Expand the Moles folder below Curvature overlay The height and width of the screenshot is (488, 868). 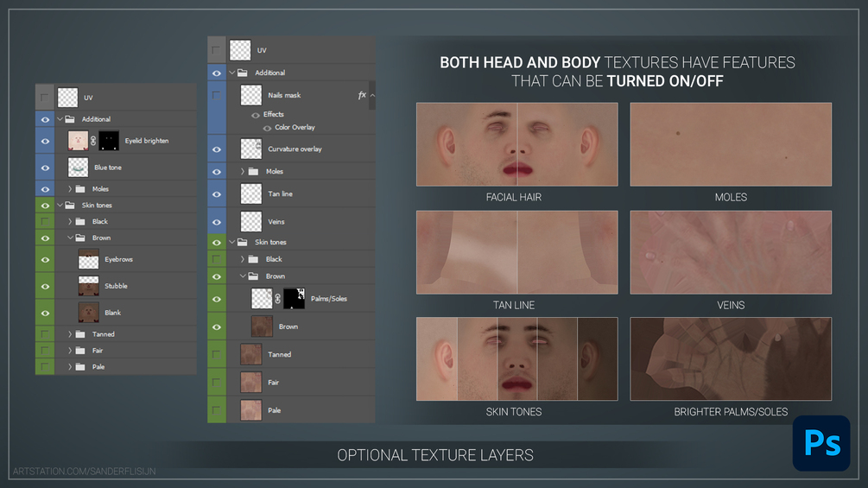(243, 172)
